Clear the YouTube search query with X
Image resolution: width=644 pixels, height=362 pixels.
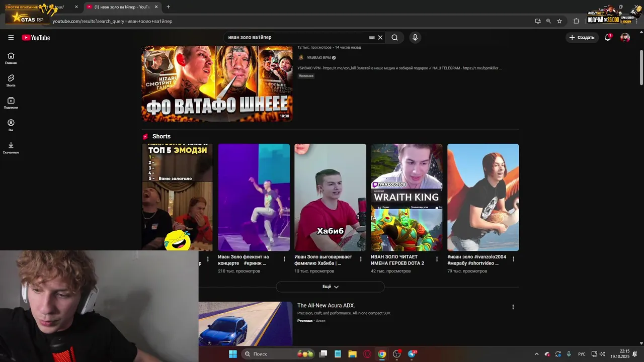(x=380, y=38)
